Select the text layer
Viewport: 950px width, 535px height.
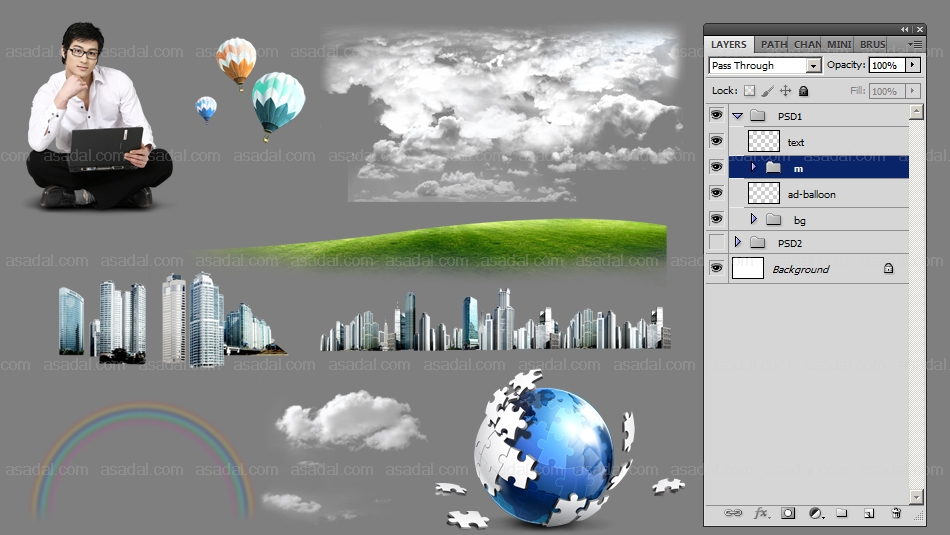click(830, 142)
